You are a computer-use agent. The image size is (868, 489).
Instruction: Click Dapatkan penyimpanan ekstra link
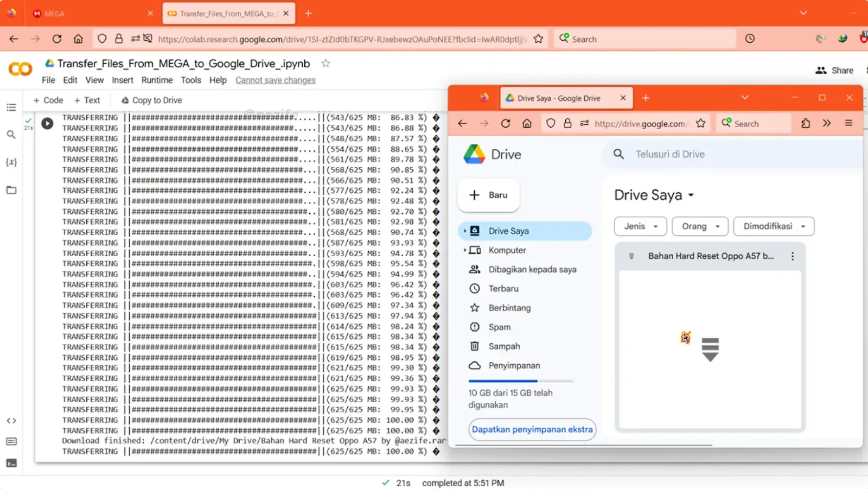532,429
